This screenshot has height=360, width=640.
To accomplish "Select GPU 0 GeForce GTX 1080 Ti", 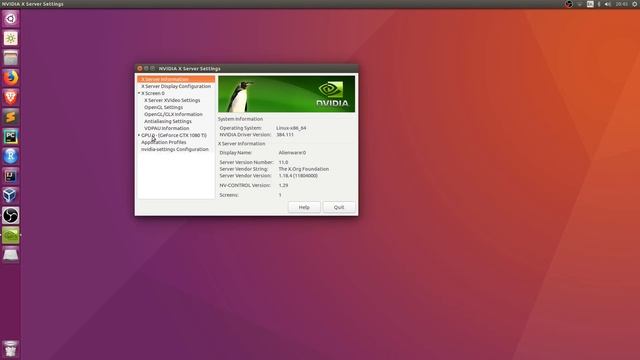I will (174, 135).
